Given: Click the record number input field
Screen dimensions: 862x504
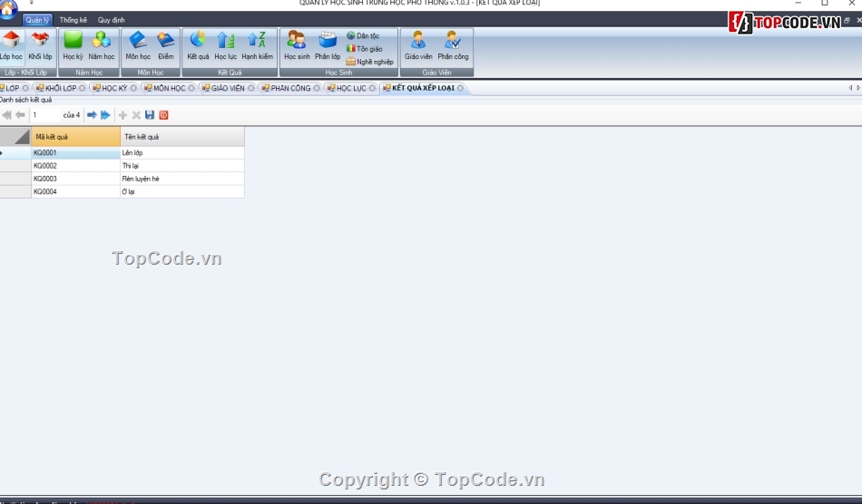Looking at the screenshot, I should click(44, 115).
